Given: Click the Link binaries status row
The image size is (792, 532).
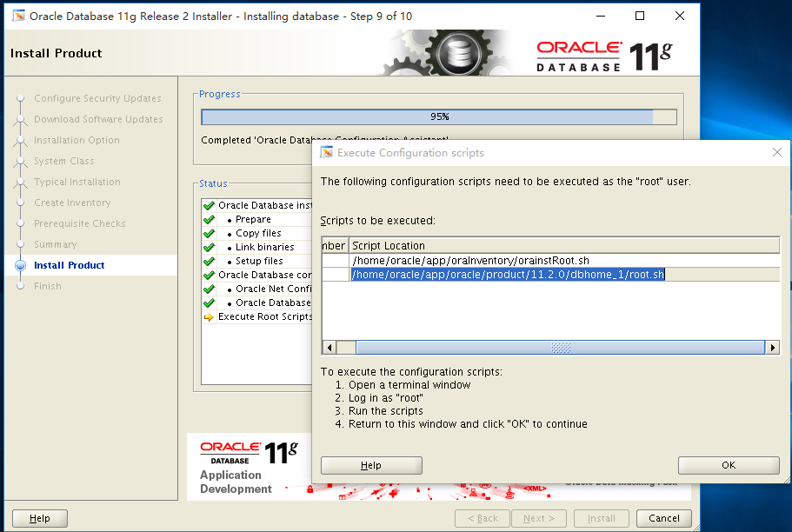Looking at the screenshot, I should point(257,247).
